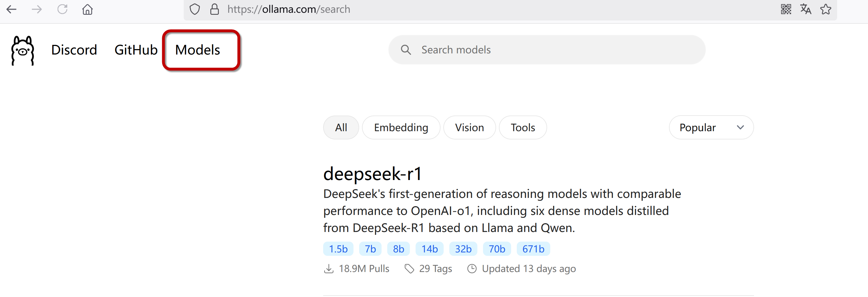Select the 8b size tag

click(399, 249)
